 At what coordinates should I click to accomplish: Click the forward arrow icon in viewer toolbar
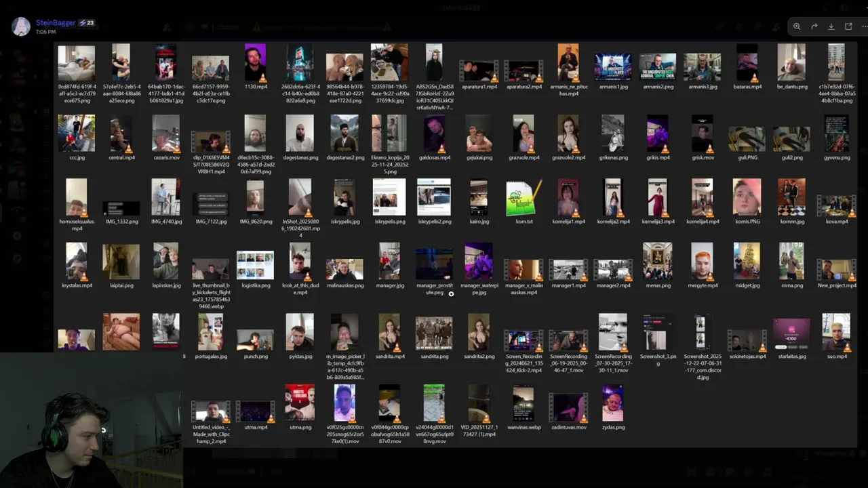coord(814,26)
